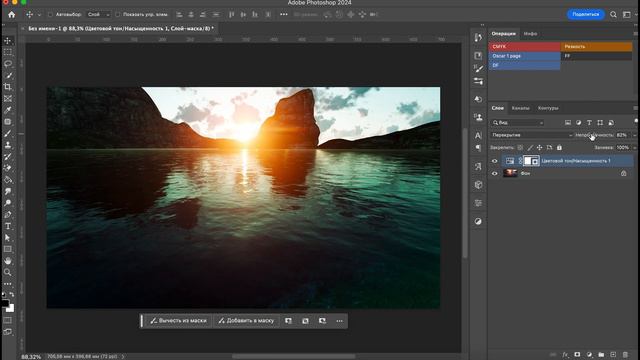The image size is (640, 360).
Task: Toggle mask link on hue/saturation layer
Action: click(520, 161)
